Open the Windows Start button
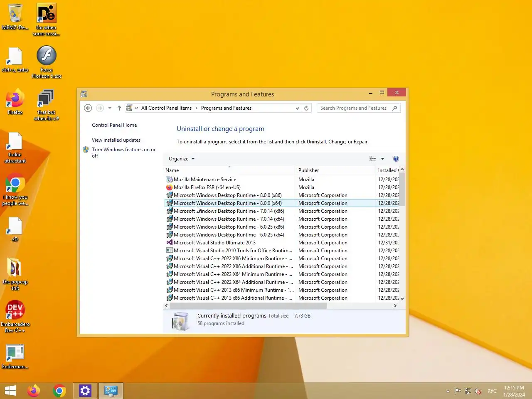Screen dimensions: 532x399 click(x=10, y=391)
